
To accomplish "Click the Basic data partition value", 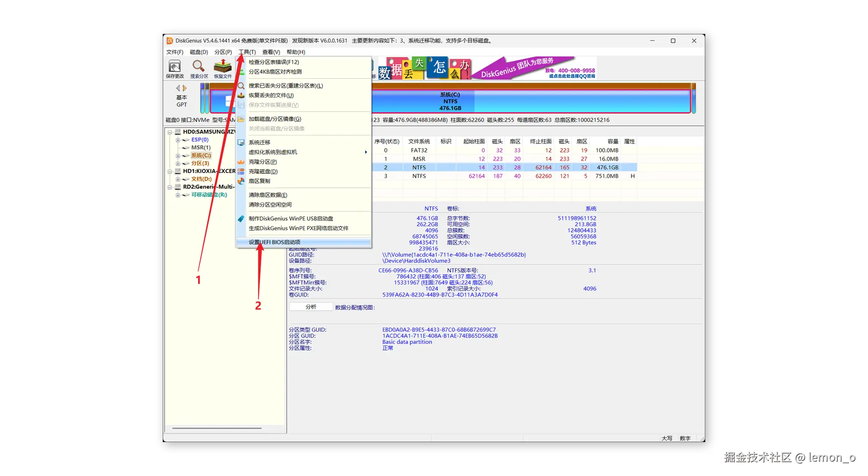I will pyautogui.click(x=407, y=342).
